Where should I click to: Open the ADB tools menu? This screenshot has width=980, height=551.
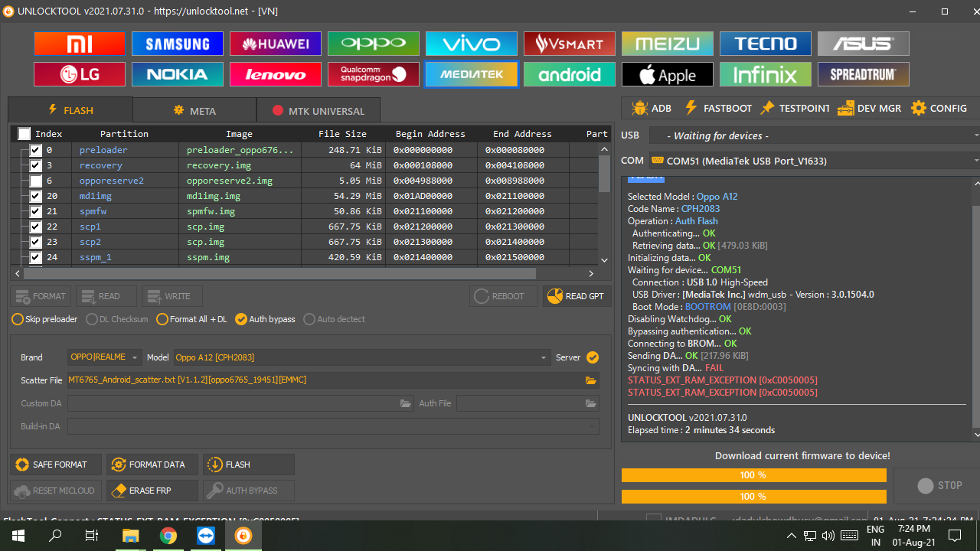click(x=652, y=109)
